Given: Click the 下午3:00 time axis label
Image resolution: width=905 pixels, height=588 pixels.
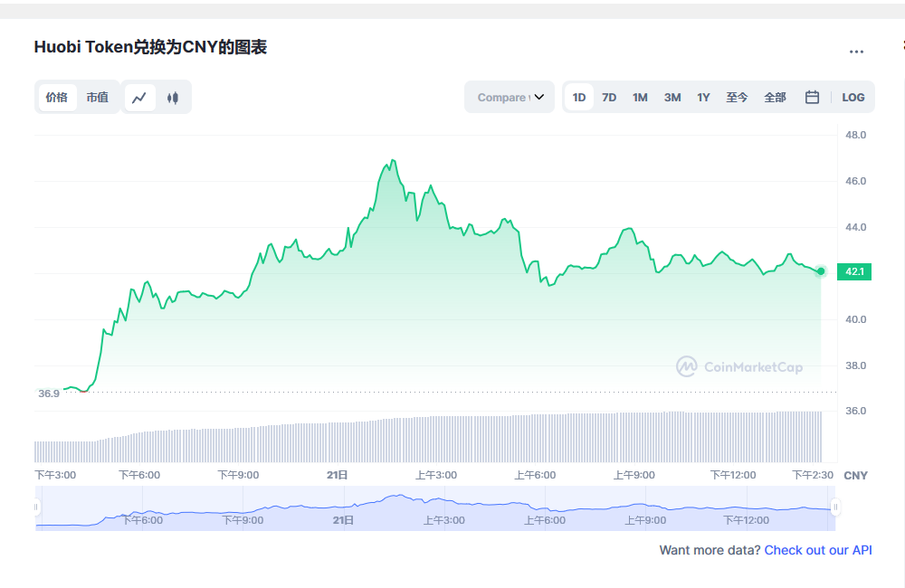Looking at the screenshot, I should [55, 475].
